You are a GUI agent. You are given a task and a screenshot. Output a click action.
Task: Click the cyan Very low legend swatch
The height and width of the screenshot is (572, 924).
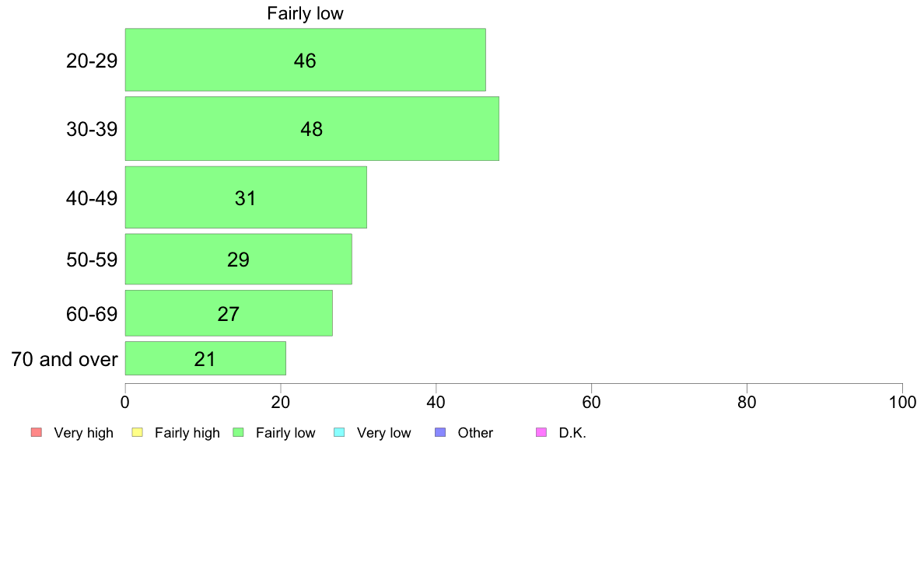(x=339, y=432)
